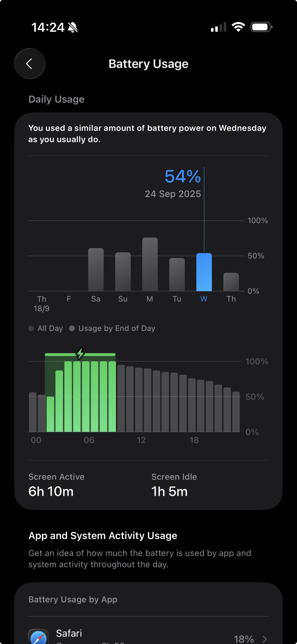Select the Wednesday bar in daily chart
The image size is (297, 644).
[204, 272]
